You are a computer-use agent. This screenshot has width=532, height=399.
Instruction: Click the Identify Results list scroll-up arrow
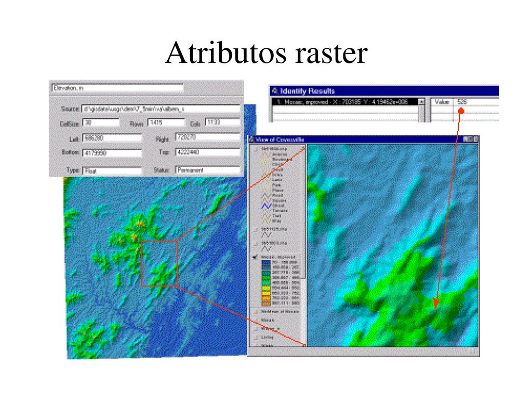point(421,101)
